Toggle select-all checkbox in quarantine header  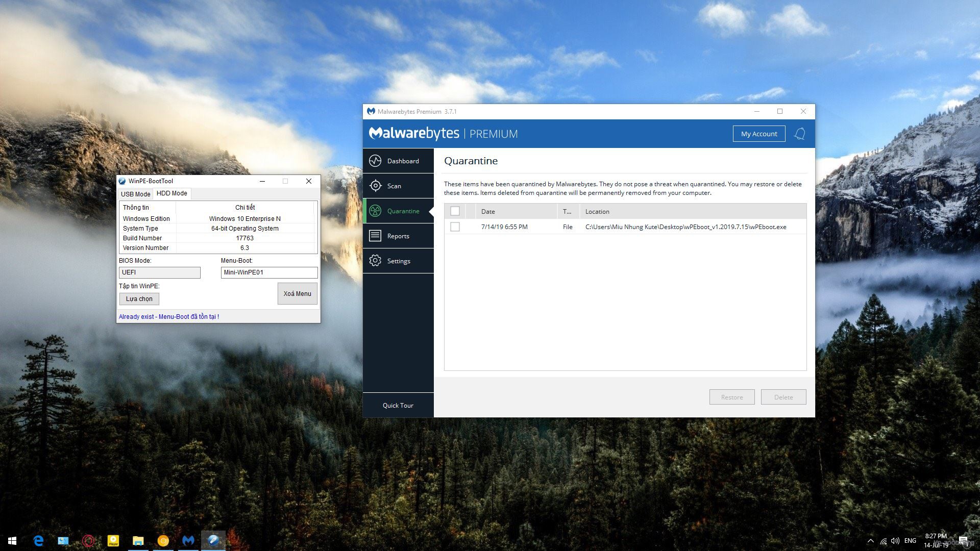click(x=455, y=211)
